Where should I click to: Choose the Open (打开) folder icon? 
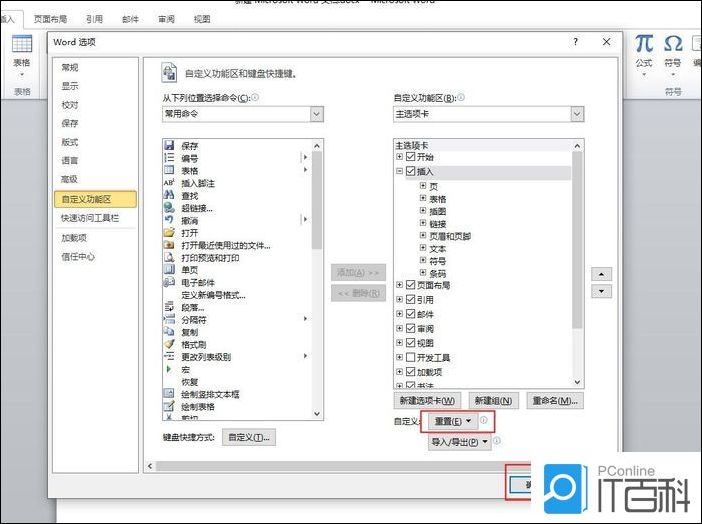coord(169,232)
